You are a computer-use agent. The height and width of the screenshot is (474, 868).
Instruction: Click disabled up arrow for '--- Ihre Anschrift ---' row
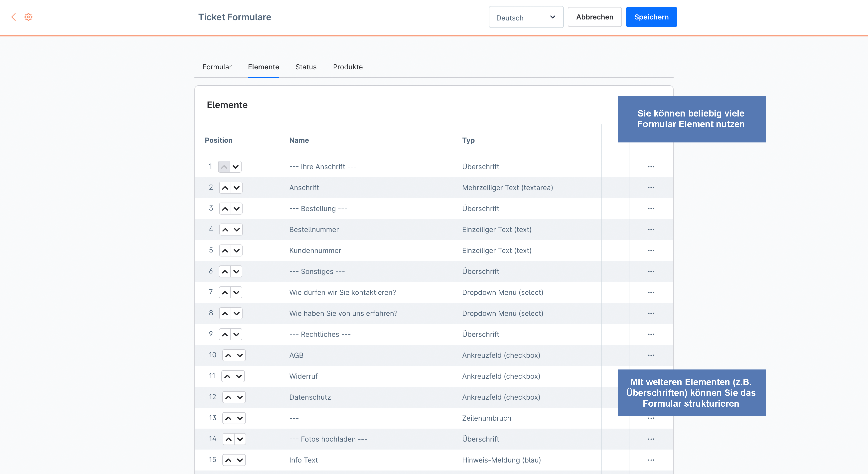coord(224,167)
